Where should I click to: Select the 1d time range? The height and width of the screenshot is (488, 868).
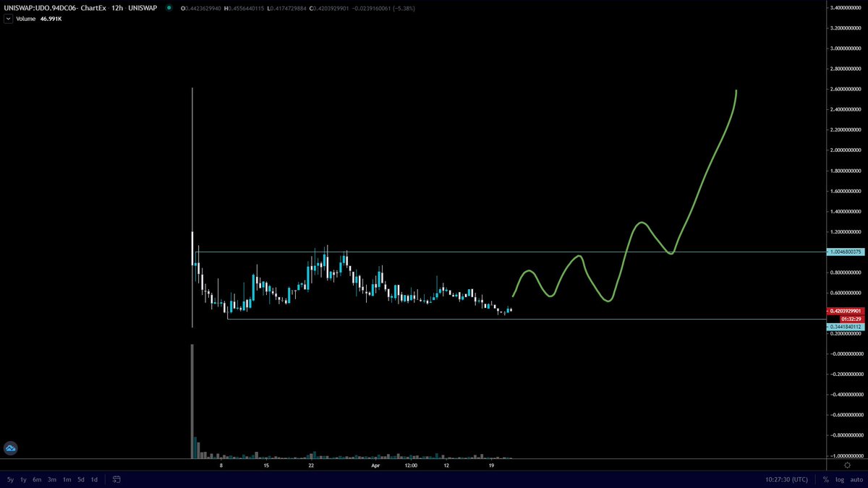[x=94, y=479]
